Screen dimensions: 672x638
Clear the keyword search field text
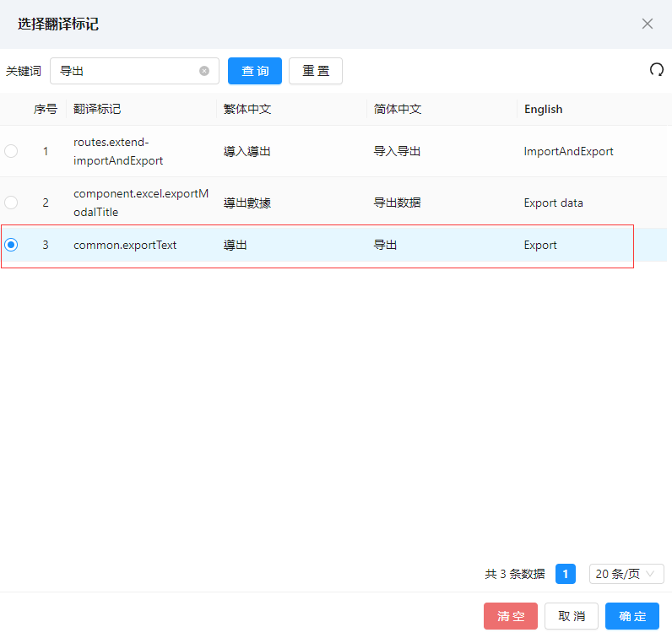(204, 71)
